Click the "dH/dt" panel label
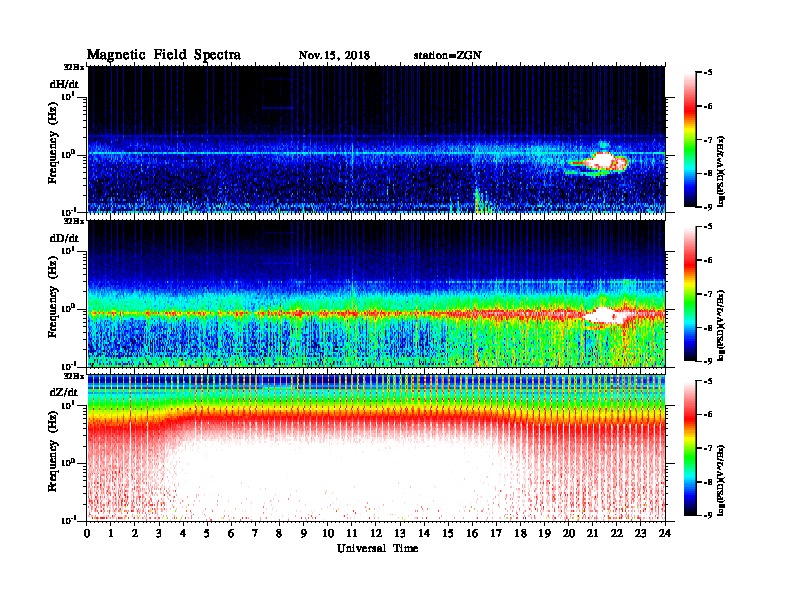Image resolution: width=792 pixels, height=612 pixels. 64,84
